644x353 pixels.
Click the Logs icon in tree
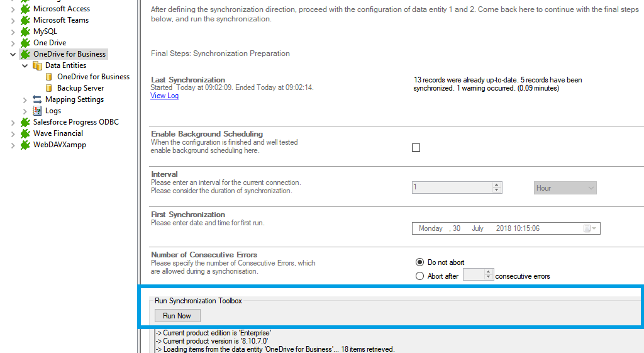(37, 111)
